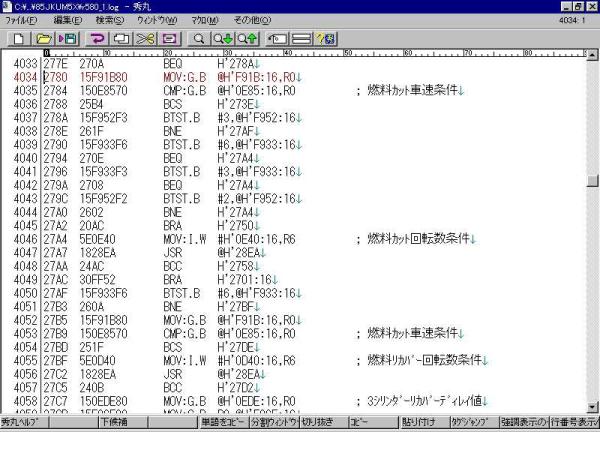Click the tag jump icon in toolbar

[277, 39]
